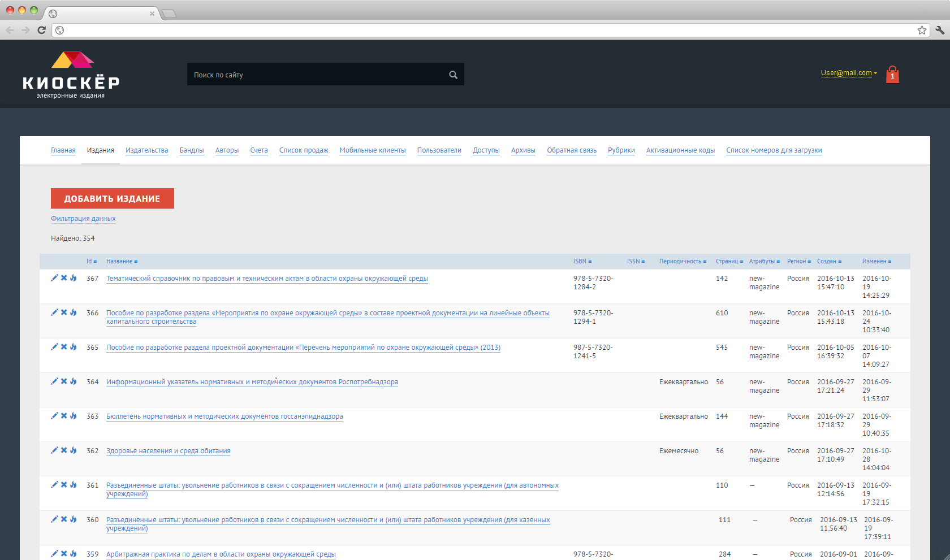This screenshot has height=560, width=950.
Task: Click the search magnifier icon
Action: [x=453, y=75]
